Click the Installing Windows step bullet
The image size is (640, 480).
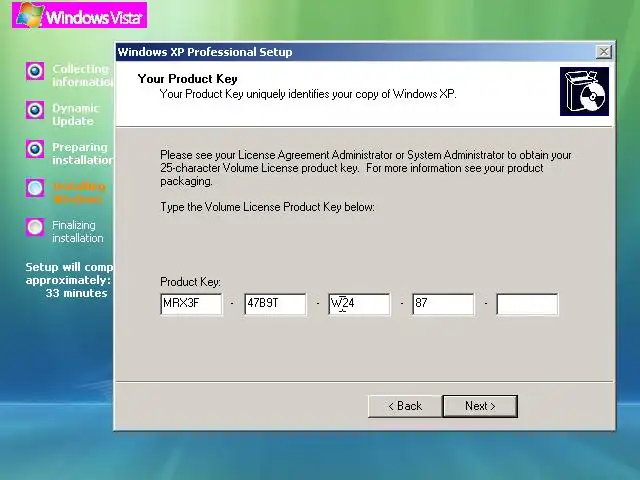pyautogui.click(x=35, y=188)
